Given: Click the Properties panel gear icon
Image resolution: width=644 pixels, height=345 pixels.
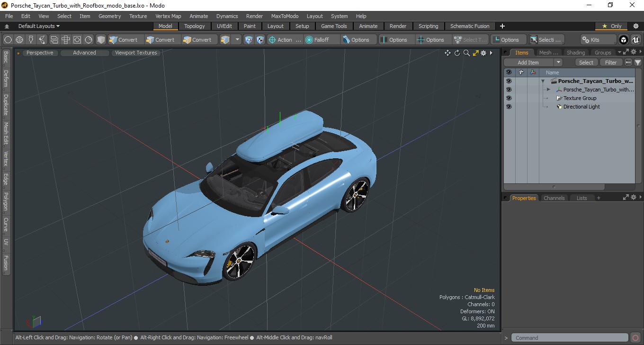Looking at the screenshot, I should tap(633, 198).
